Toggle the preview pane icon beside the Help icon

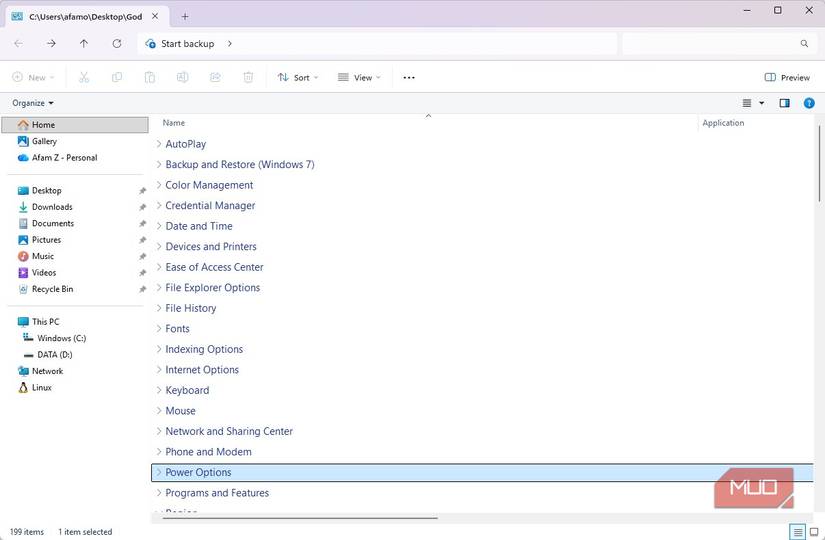point(784,103)
